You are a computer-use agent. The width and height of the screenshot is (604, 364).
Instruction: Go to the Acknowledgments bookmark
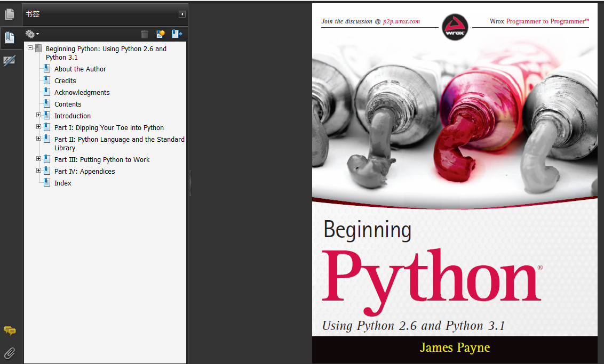(x=82, y=93)
